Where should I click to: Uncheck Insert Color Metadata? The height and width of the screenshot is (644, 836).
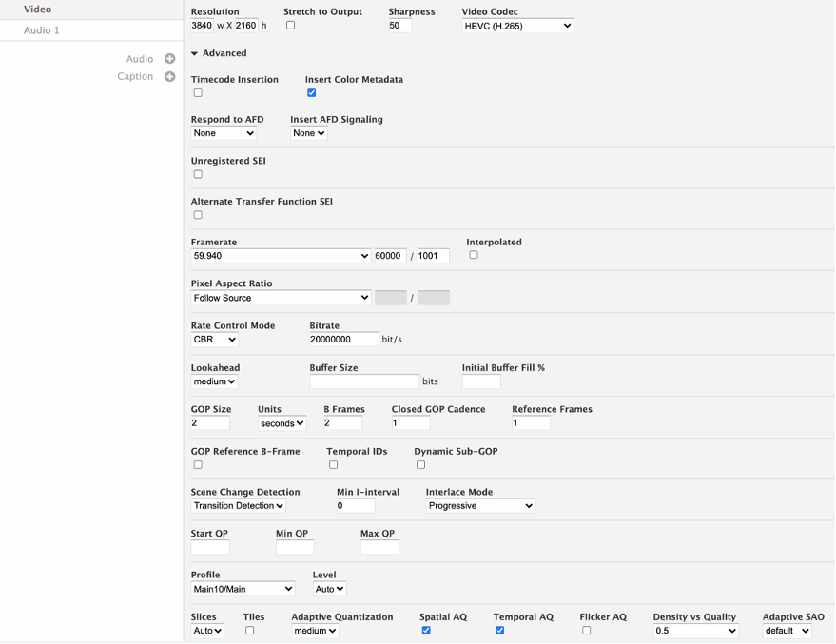pos(312,93)
